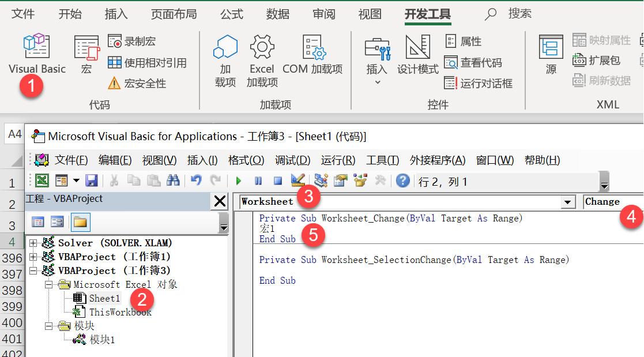Click the Insert UserForm toolbar icon
Viewport: 644px width, 357px height.
[x=62, y=181]
